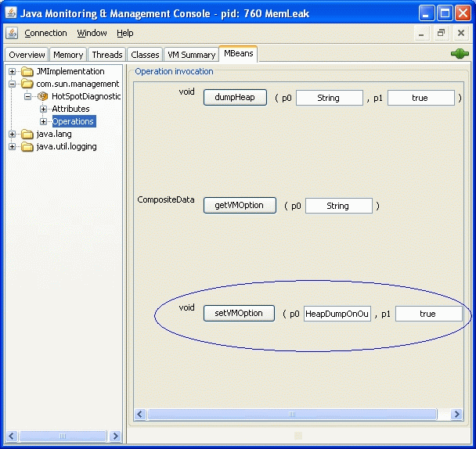Select the java.lang tree item
Screen dimensions: 476x449
(x=54, y=134)
